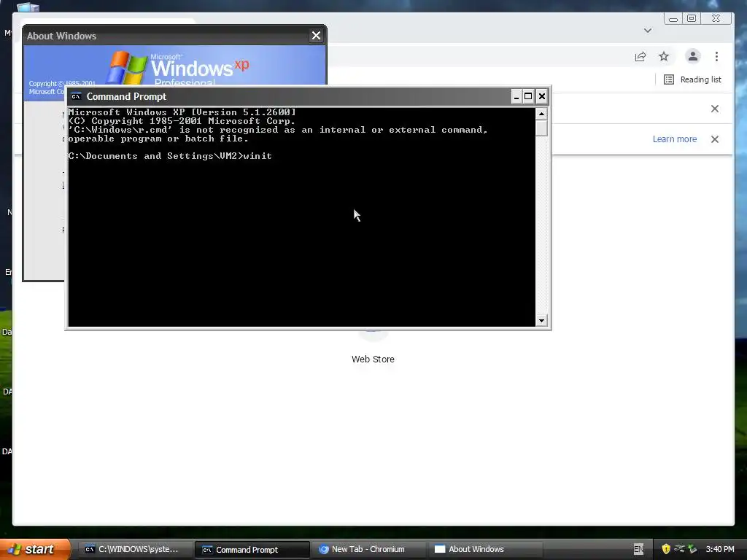
Task: Click the 'winit' command line text
Action: click(x=258, y=156)
